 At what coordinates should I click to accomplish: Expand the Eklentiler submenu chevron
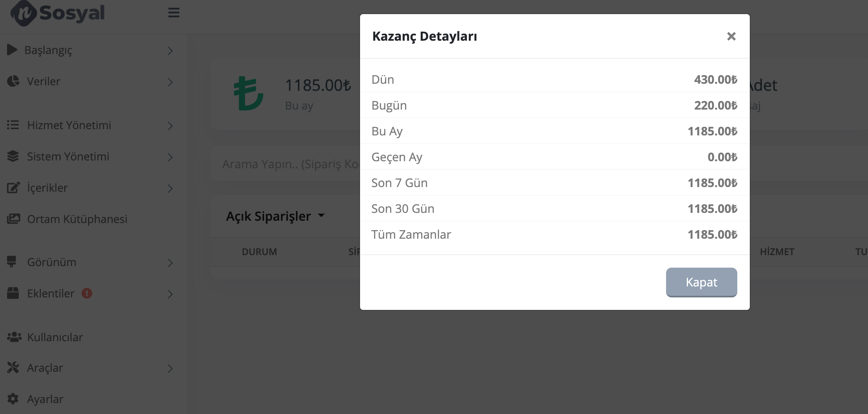[170, 294]
